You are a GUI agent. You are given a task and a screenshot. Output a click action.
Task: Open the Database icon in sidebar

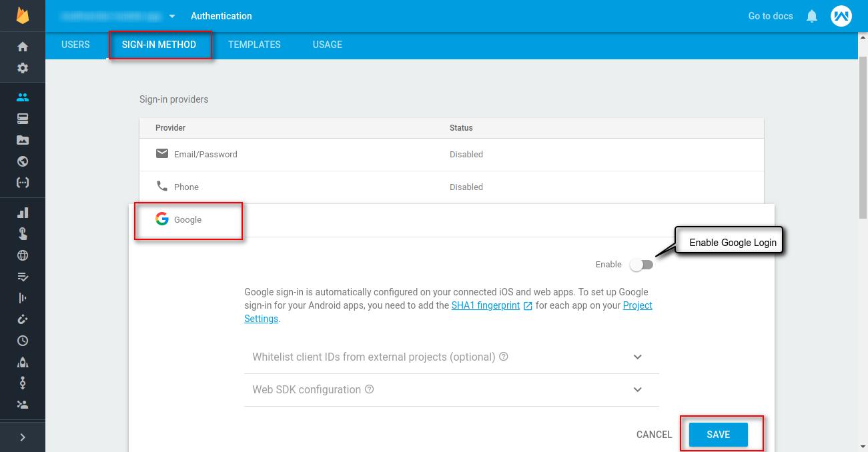point(23,119)
